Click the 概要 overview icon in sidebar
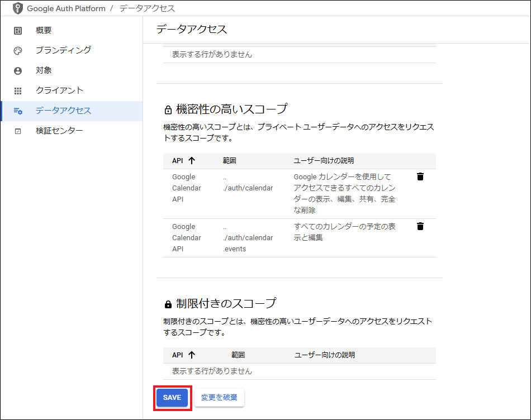 18,31
